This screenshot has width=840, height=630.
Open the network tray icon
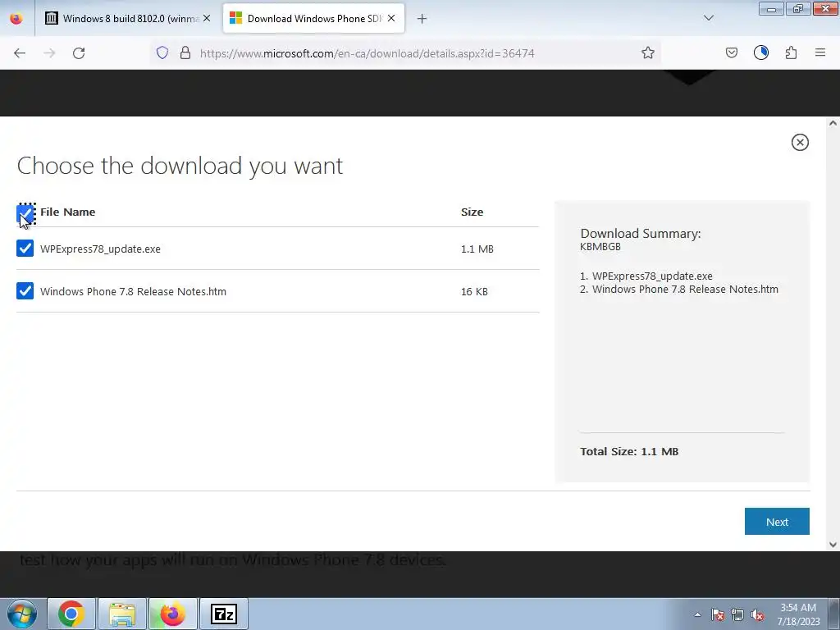[x=737, y=614]
